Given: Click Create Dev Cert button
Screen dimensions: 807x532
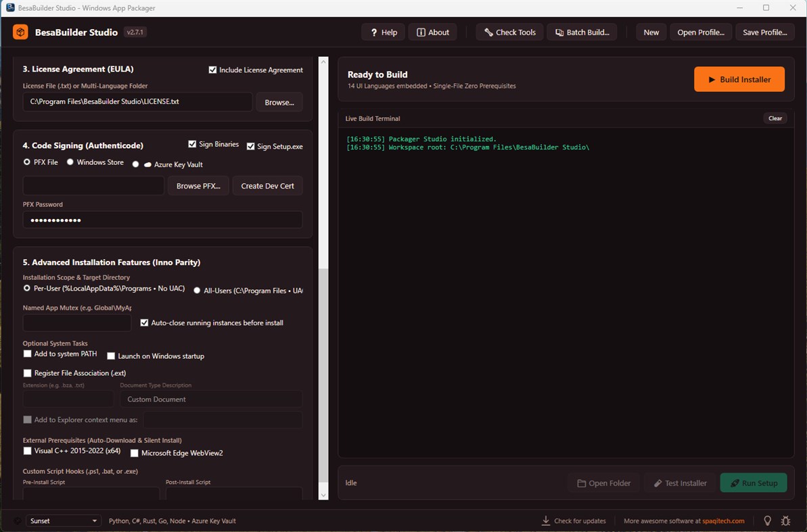Looking at the screenshot, I should [x=268, y=186].
